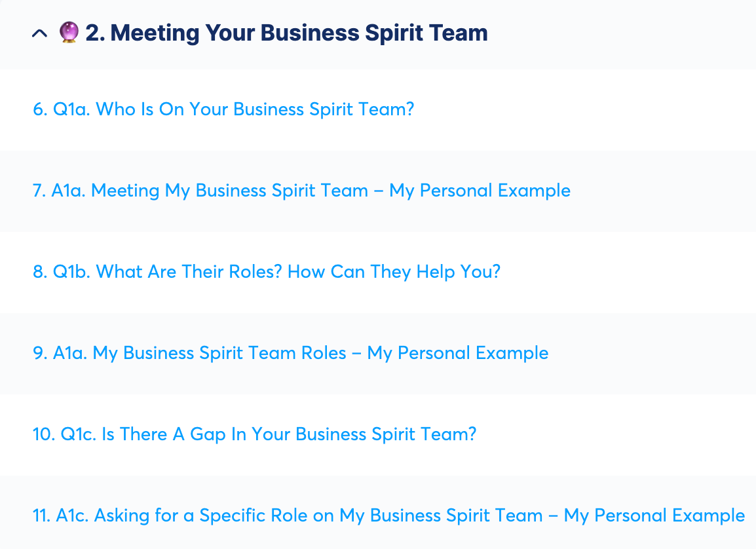
Task: Open lesson 10 Is There A Gap
Action: tap(254, 434)
